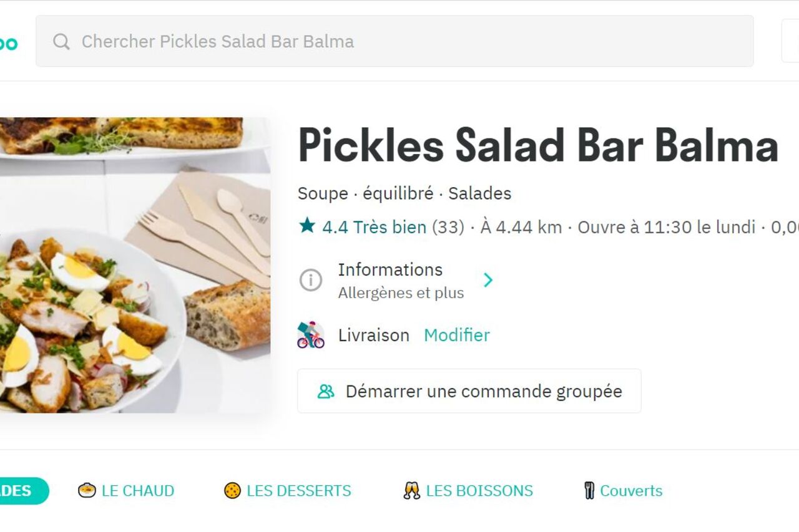Open the 4.4 Très bien rating
The width and height of the screenshot is (799, 532).
(x=374, y=227)
